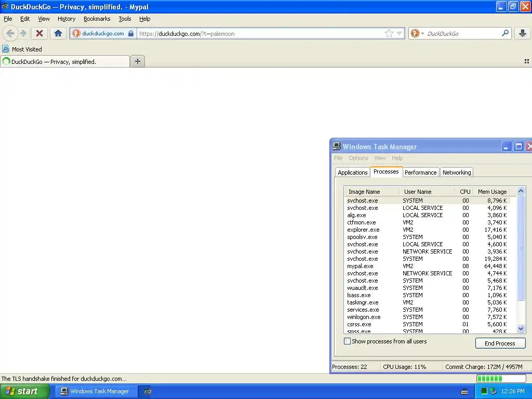The height and width of the screenshot is (399, 532).
Task: Go to the Home page icon
Action: 58,33
